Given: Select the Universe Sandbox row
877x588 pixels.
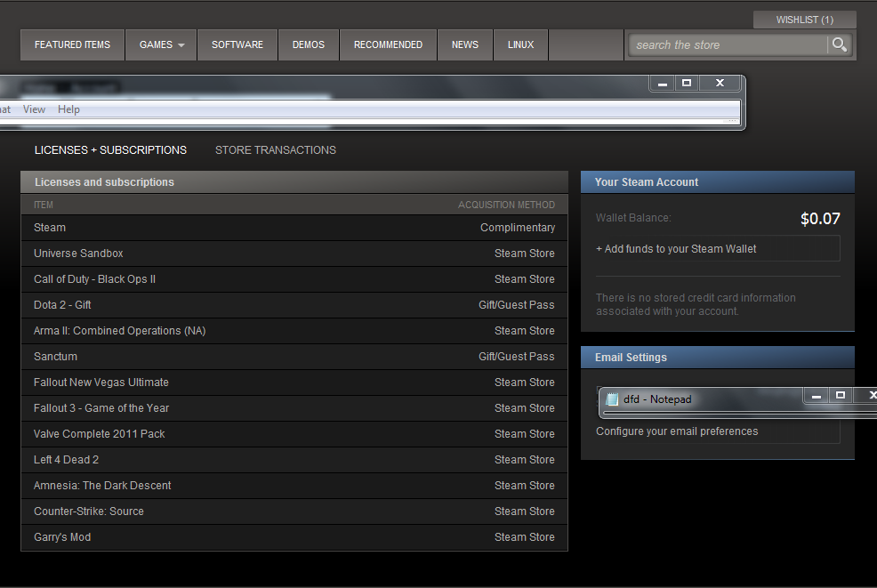Looking at the screenshot, I should (294, 254).
